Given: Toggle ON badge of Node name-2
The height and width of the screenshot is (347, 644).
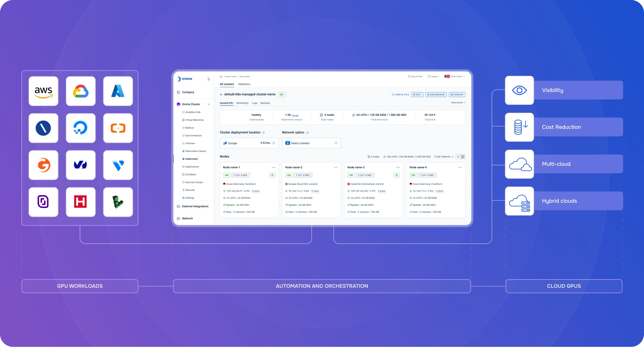Looking at the screenshot, I should 289,175.
